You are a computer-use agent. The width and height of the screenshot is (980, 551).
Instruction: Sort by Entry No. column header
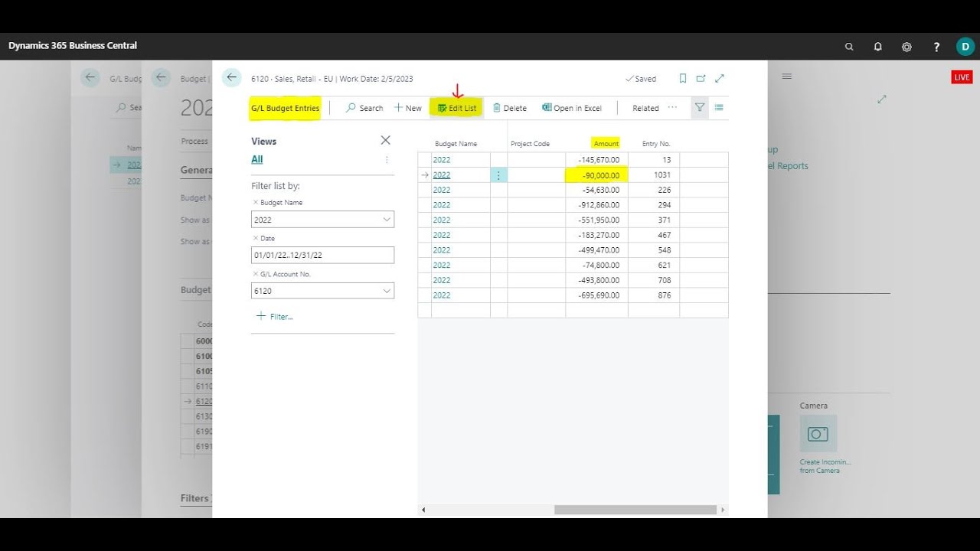(x=656, y=144)
